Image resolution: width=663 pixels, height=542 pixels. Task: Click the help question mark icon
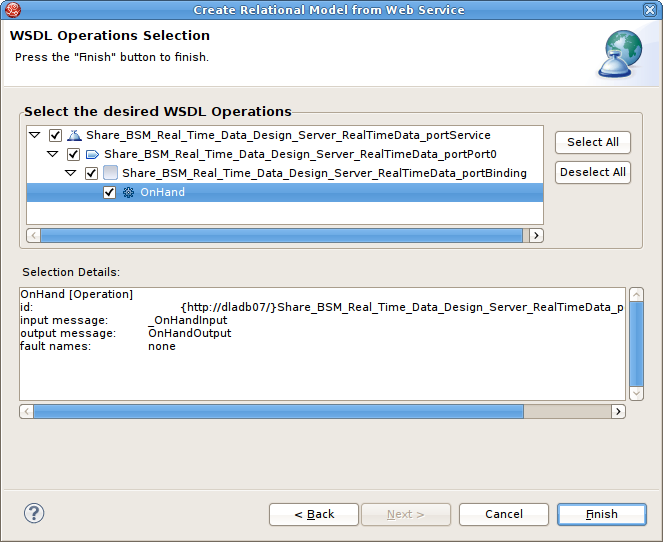[x=34, y=513]
